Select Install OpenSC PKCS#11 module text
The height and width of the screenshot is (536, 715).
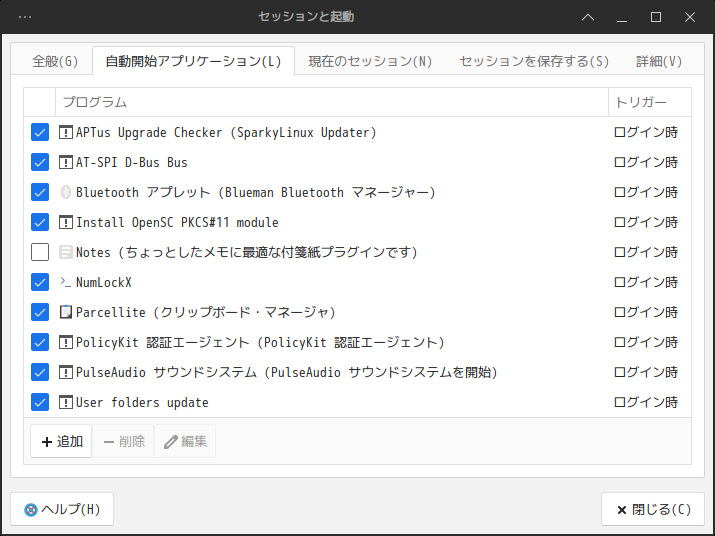click(x=177, y=223)
